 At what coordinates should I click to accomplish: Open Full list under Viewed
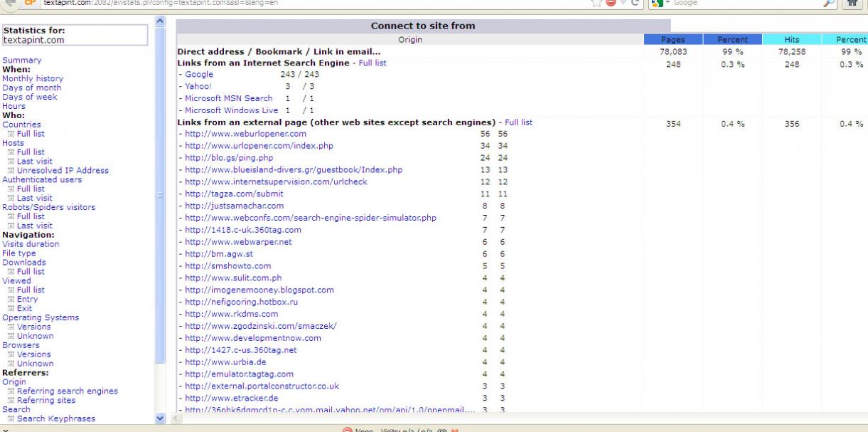(31, 290)
